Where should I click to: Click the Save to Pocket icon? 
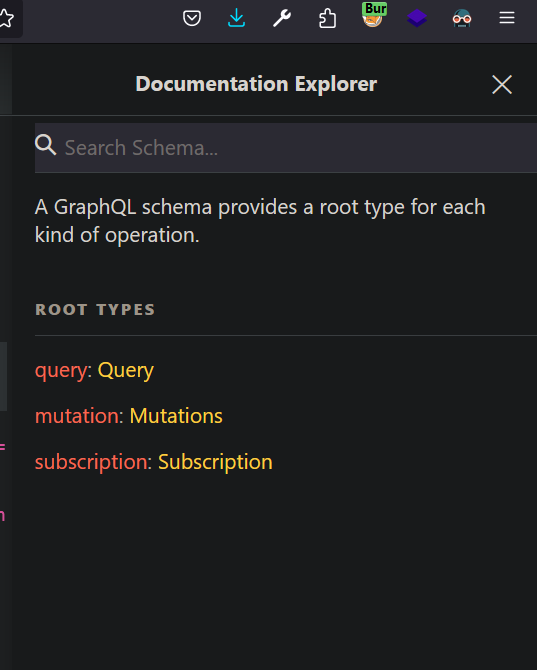point(192,18)
